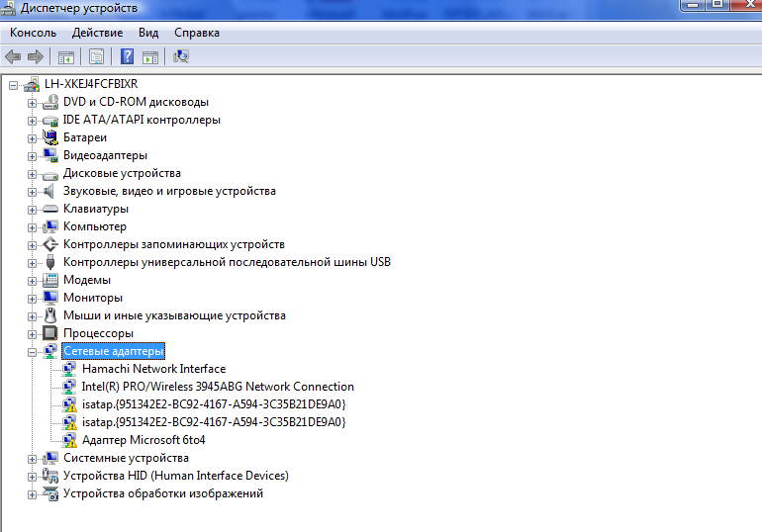This screenshot has width=762, height=532.
Task: Click the warning icon beside Адаптер Microsoft 6to4
Action: [69, 440]
